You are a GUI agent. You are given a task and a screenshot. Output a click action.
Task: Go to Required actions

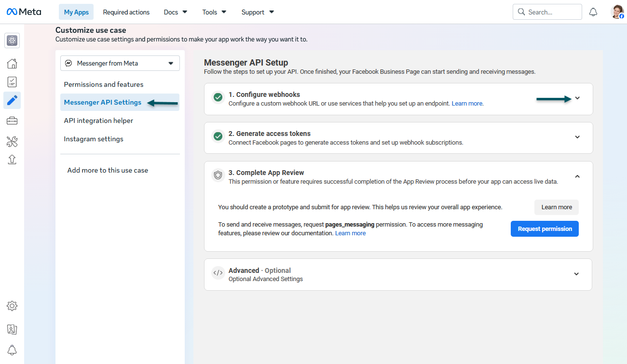coord(126,12)
